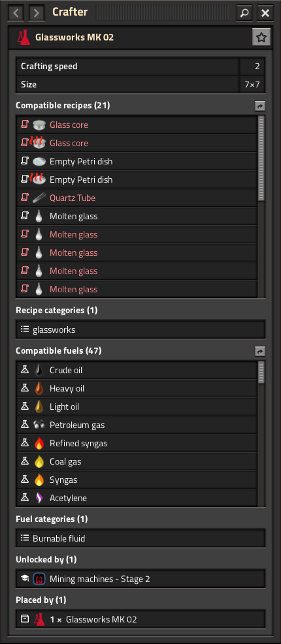
Task: Click the Heavy oil droplet icon
Action: point(39,388)
